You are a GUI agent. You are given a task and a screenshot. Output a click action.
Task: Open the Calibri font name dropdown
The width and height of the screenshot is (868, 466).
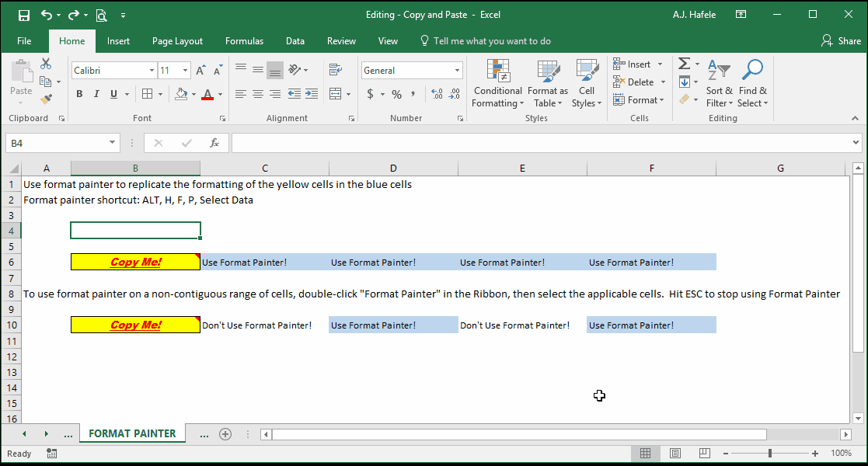(x=151, y=70)
